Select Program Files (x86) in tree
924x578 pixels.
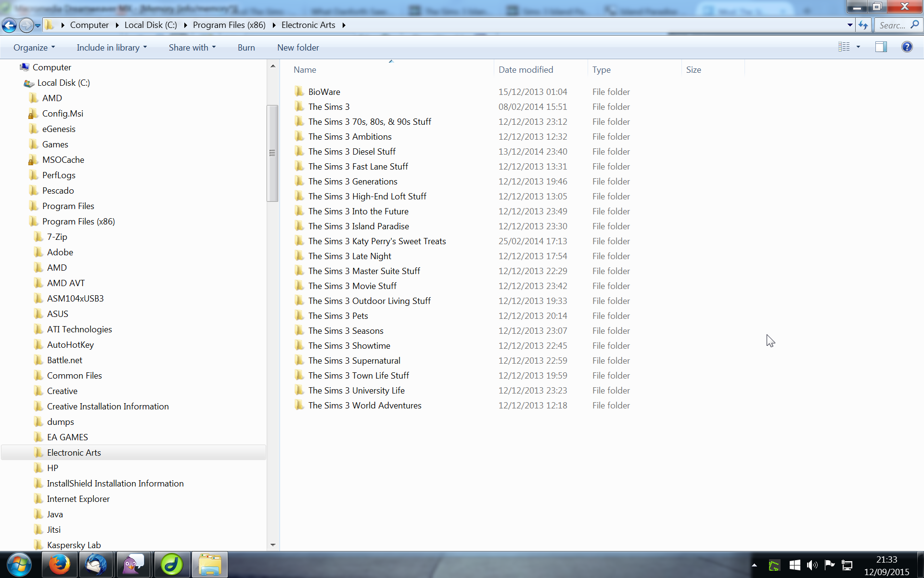point(78,222)
